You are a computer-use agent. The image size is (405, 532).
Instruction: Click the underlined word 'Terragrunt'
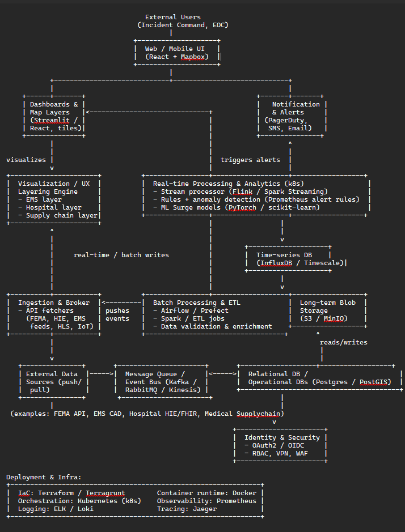[106, 493]
